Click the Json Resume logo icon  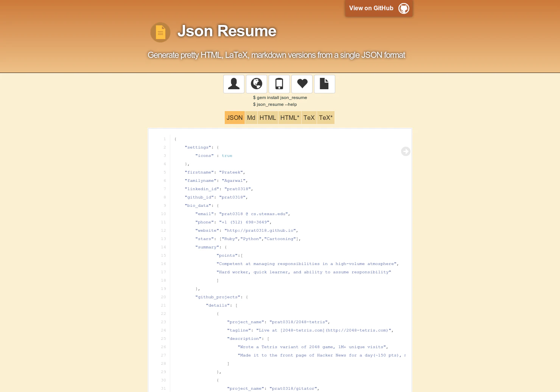[160, 32]
